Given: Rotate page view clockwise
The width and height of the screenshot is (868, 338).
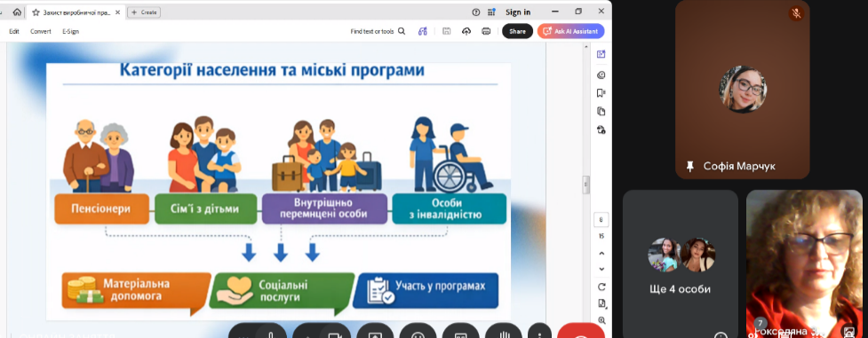Looking at the screenshot, I should click(601, 287).
